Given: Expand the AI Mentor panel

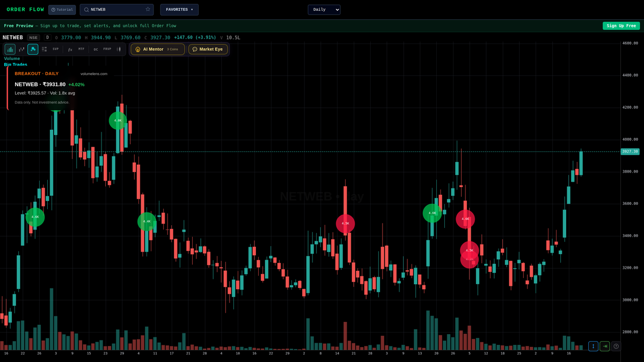Looking at the screenshot, I should pos(157,49).
